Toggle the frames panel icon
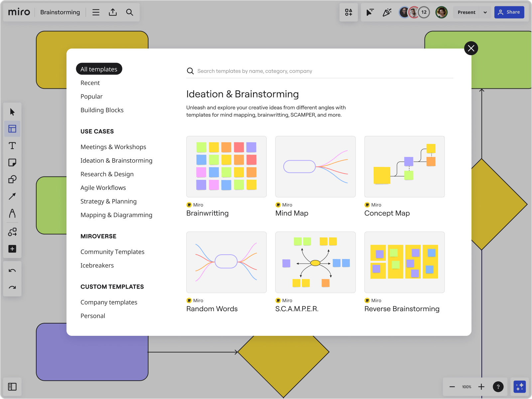The width and height of the screenshot is (532, 399). tap(12, 387)
